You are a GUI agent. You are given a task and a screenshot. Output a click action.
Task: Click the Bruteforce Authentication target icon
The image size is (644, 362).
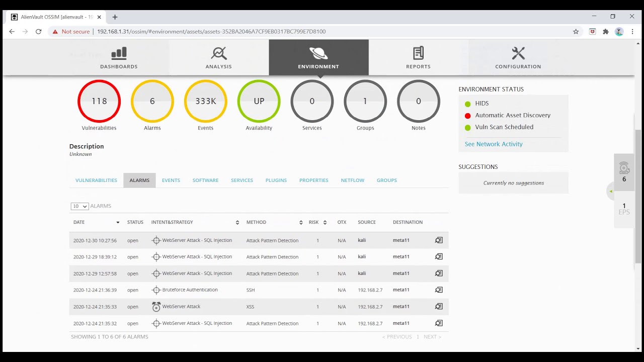(156, 290)
